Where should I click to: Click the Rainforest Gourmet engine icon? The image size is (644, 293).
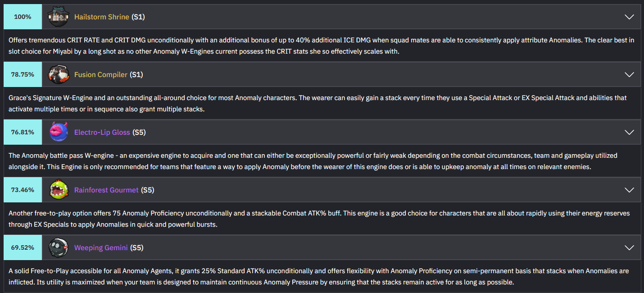point(59,190)
